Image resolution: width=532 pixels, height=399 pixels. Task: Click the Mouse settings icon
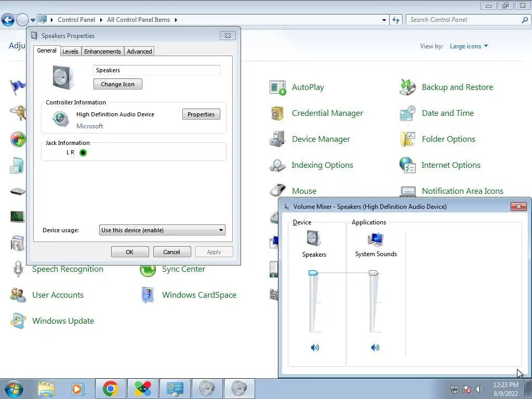click(x=278, y=190)
